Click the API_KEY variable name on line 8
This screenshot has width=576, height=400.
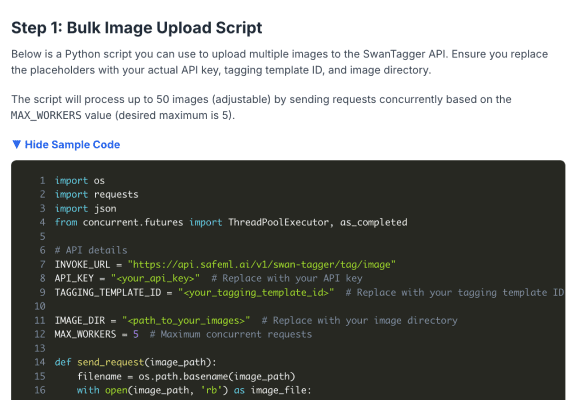coord(74,278)
